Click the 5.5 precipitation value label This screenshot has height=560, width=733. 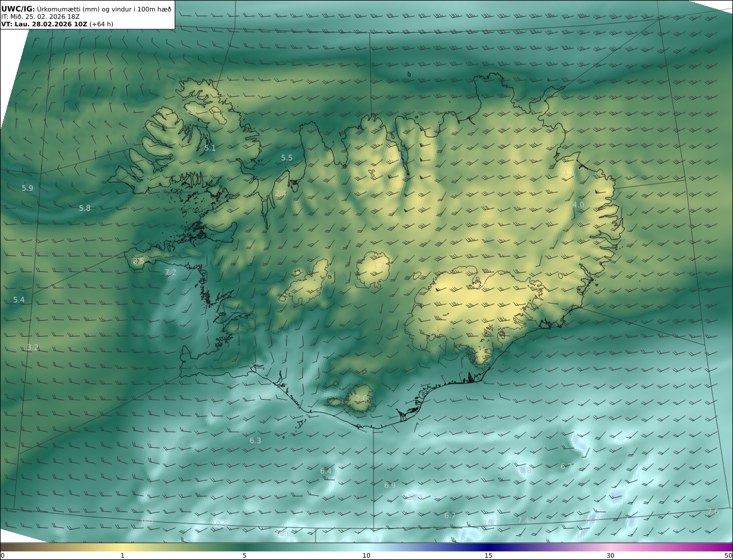(x=286, y=157)
